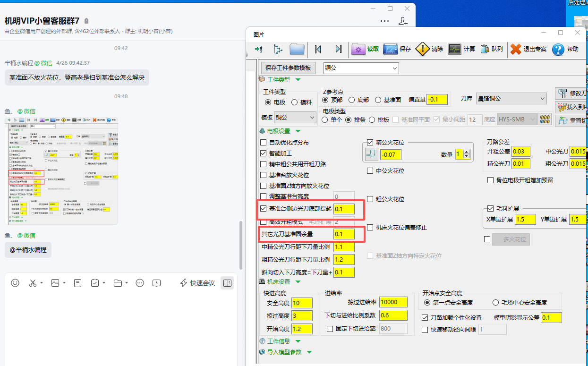Click the 重置 reset button on the right
The image size is (588, 366).
[571, 120]
